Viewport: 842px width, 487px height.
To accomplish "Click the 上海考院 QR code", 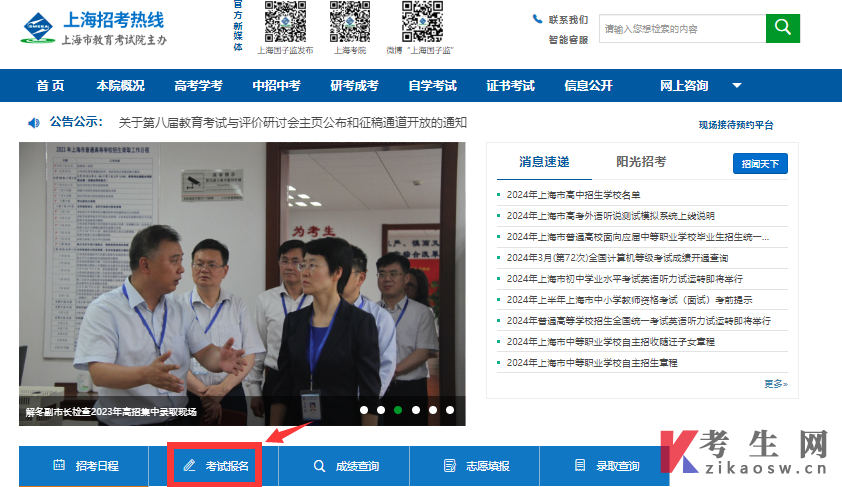I will pos(350,21).
